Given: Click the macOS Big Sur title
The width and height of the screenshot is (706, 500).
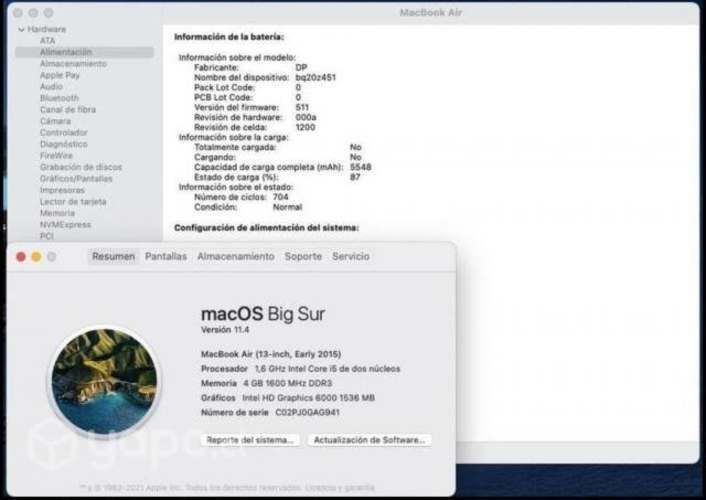Looking at the screenshot, I should point(263,314).
